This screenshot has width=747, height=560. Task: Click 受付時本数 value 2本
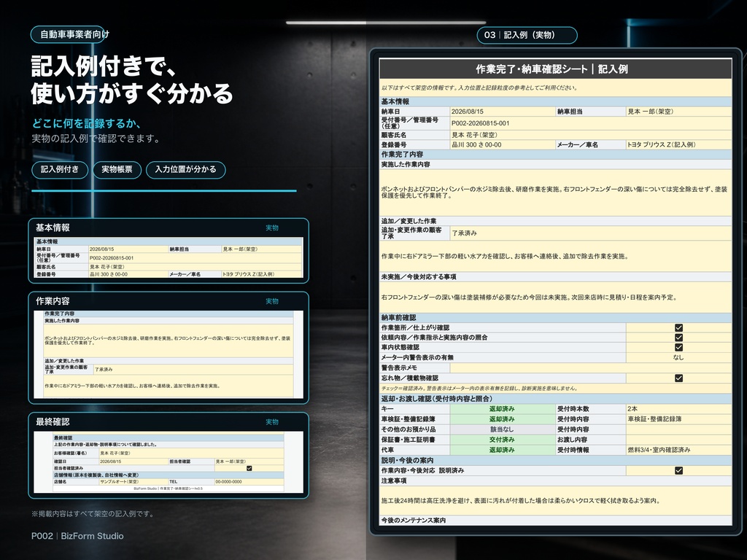[x=678, y=409]
